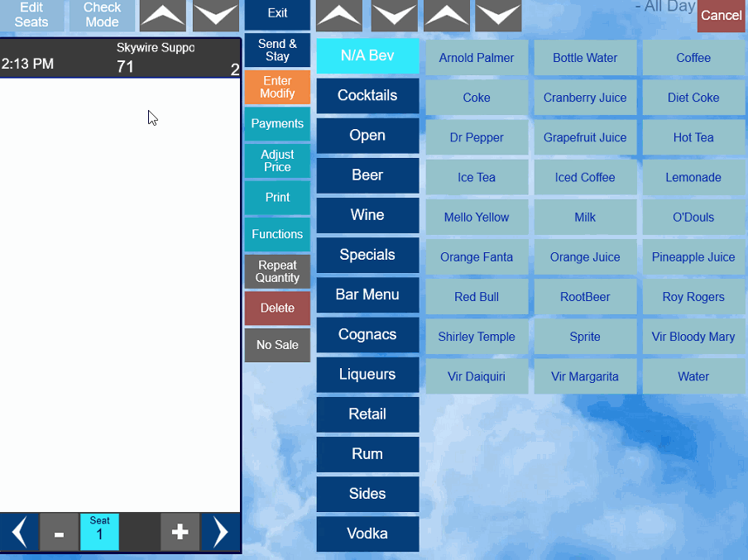748x560 pixels.
Task: Open Edit Seats
Action: click(31, 15)
